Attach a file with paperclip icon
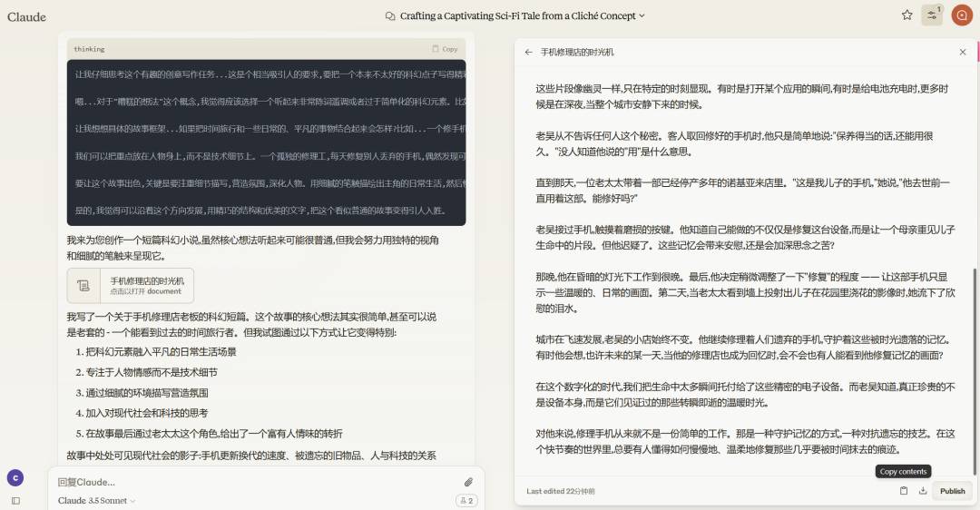This screenshot has height=510, width=980. (x=468, y=482)
